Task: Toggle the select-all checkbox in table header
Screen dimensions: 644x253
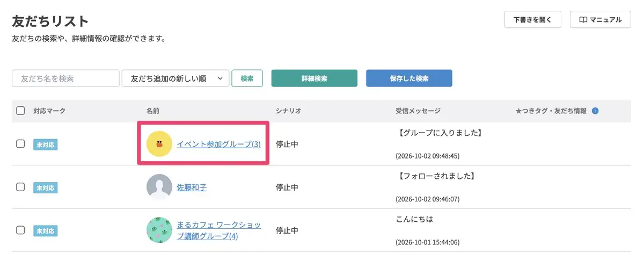Action: click(20, 111)
